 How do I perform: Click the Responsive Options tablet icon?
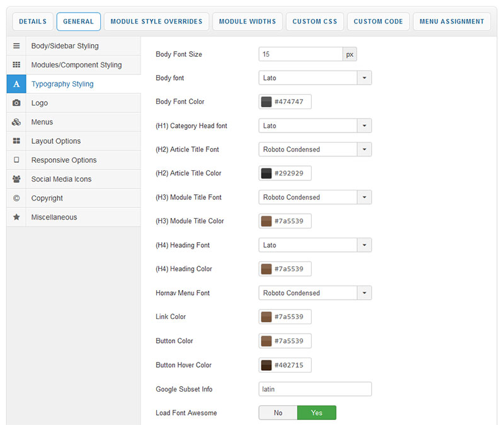[16, 160]
